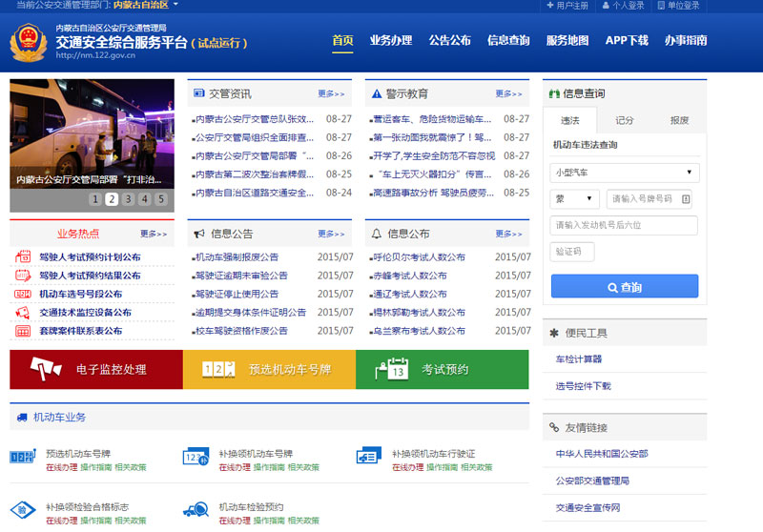Expand 更多 in 信息公布 section
The height and width of the screenshot is (532, 763).
508,234
